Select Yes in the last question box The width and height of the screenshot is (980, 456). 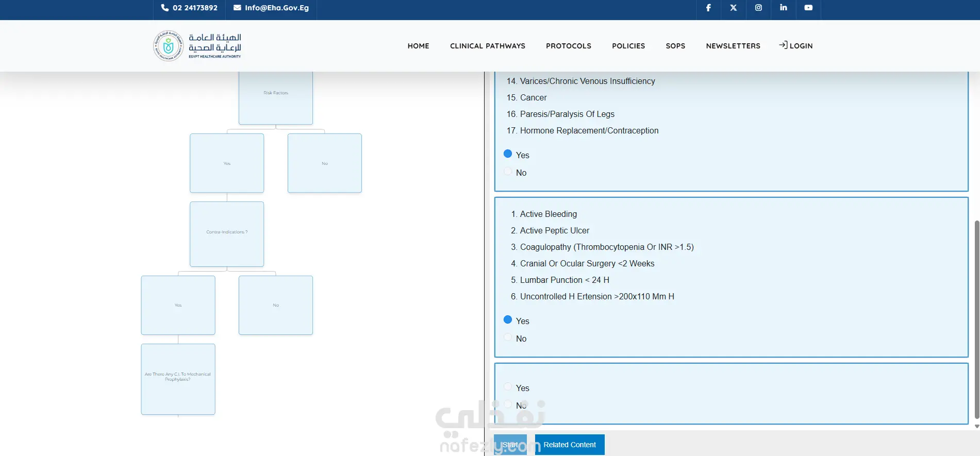[508, 386]
